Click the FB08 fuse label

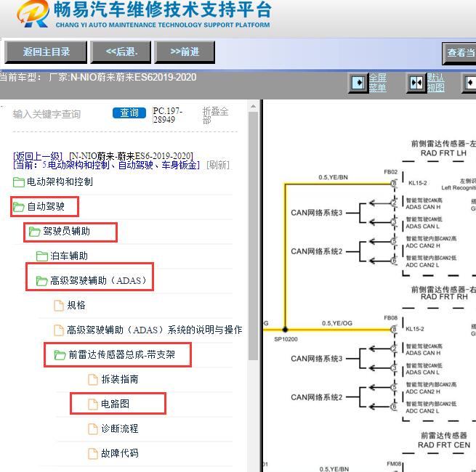coord(390,318)
